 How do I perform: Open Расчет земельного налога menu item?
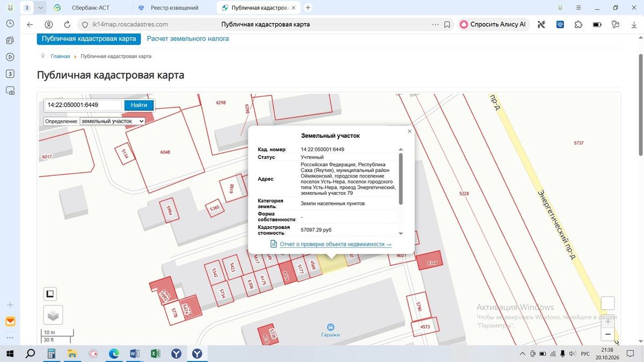[188, 39]
